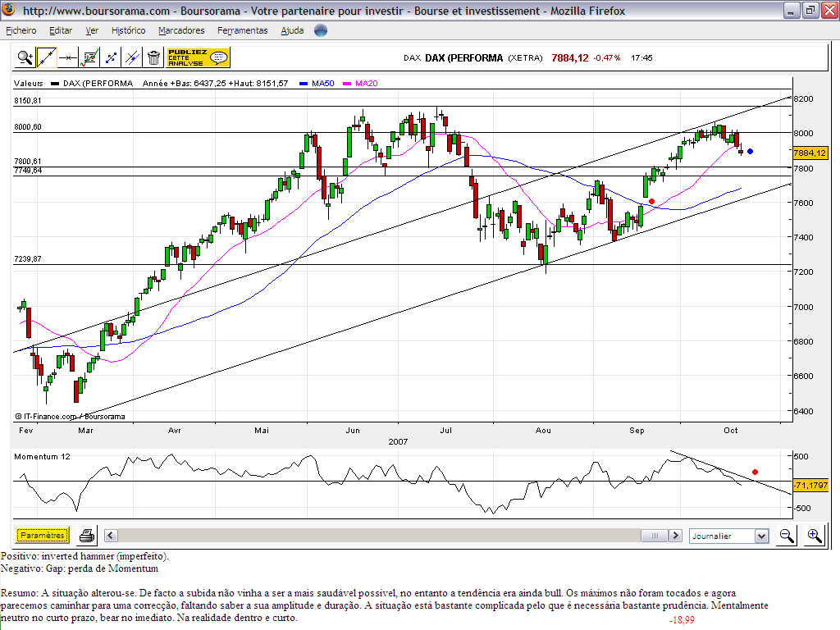Open the Histórico menu
This screenshot has height=630, width=840.
pos(129,30)
